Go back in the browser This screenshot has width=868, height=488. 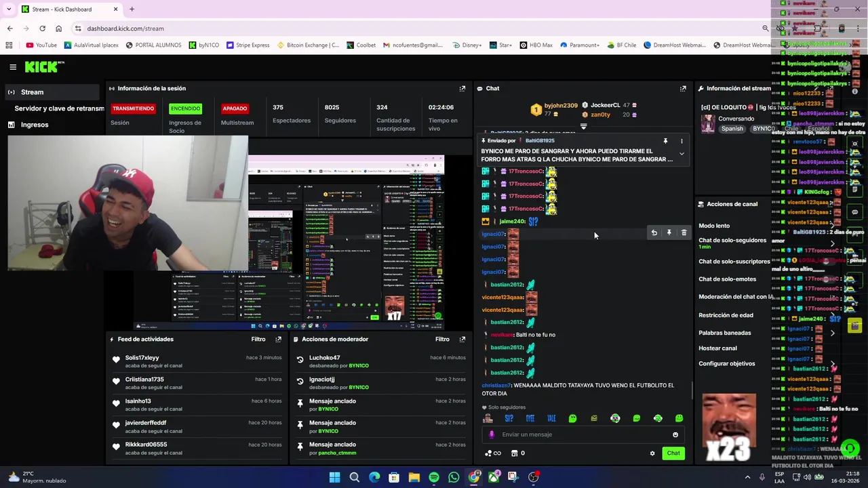[9, 28]
